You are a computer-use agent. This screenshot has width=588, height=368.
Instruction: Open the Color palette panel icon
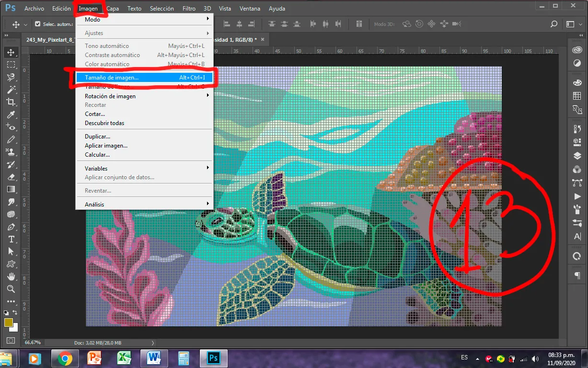(x=577, y=83)
